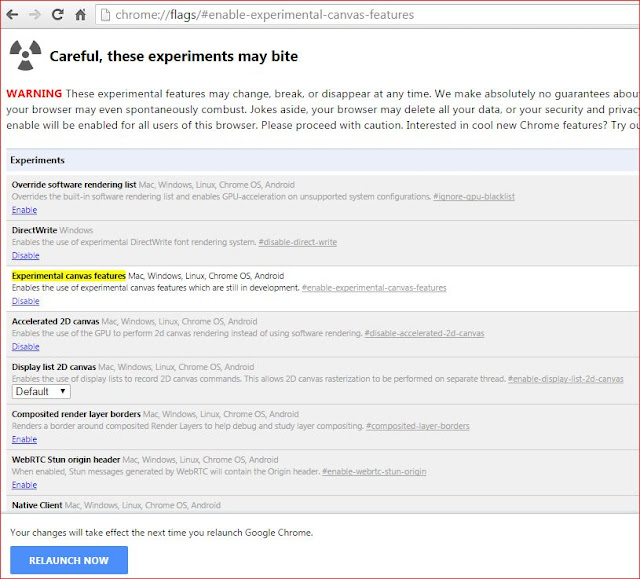640x579 pixels.
Task: Go back using the browser back arrow
Action: [12, 15]
